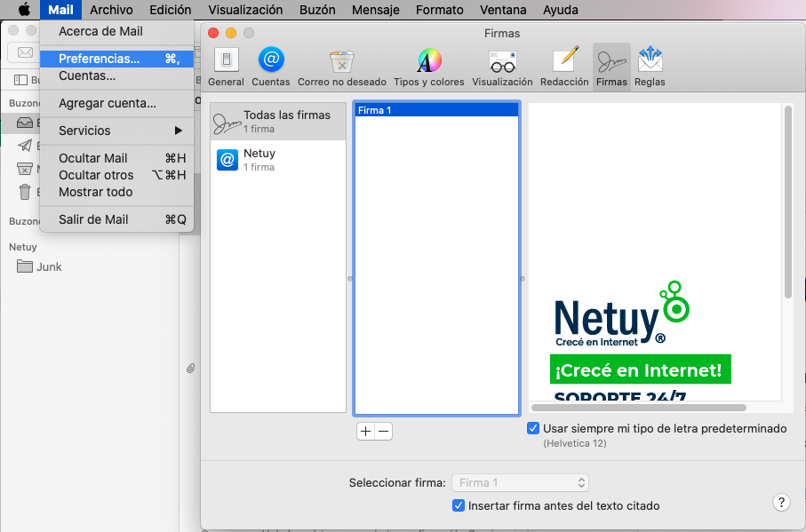Click the vertical scrollbar of signature preview
806x532 pixels.
tap(788, 202)
